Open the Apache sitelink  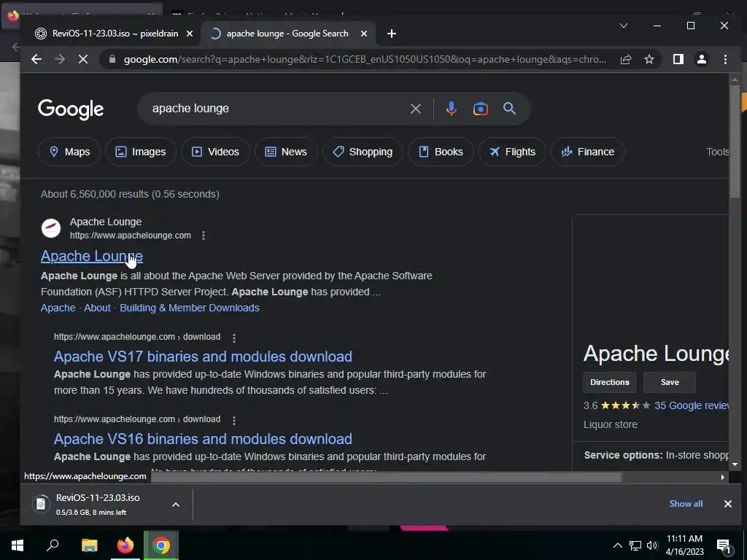coord(58,308)
